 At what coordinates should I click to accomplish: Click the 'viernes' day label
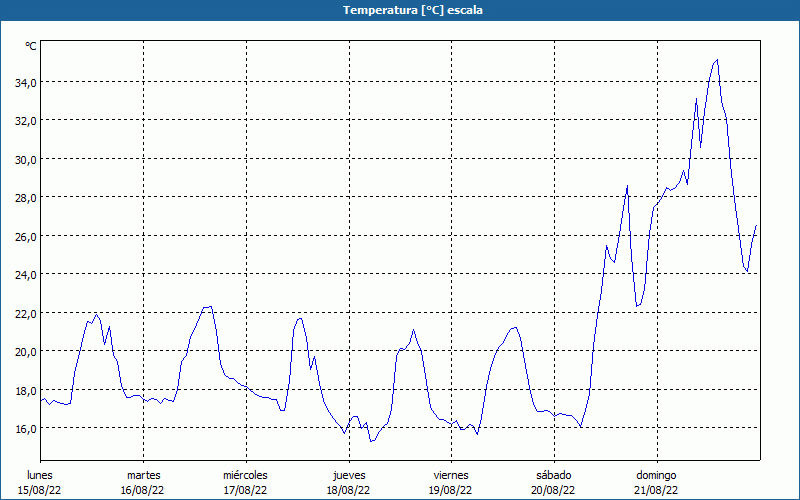(x=451, y=475)
